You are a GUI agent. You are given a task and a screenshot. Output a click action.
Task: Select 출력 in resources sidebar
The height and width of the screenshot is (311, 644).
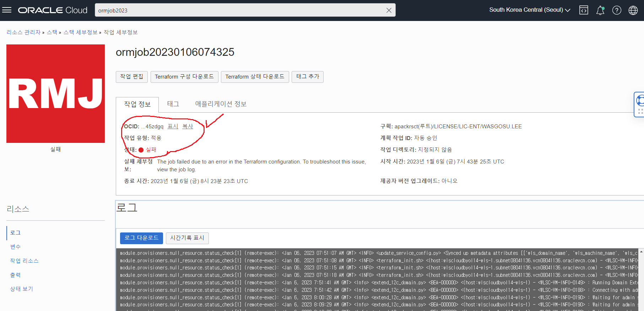[x=16, y=275]
